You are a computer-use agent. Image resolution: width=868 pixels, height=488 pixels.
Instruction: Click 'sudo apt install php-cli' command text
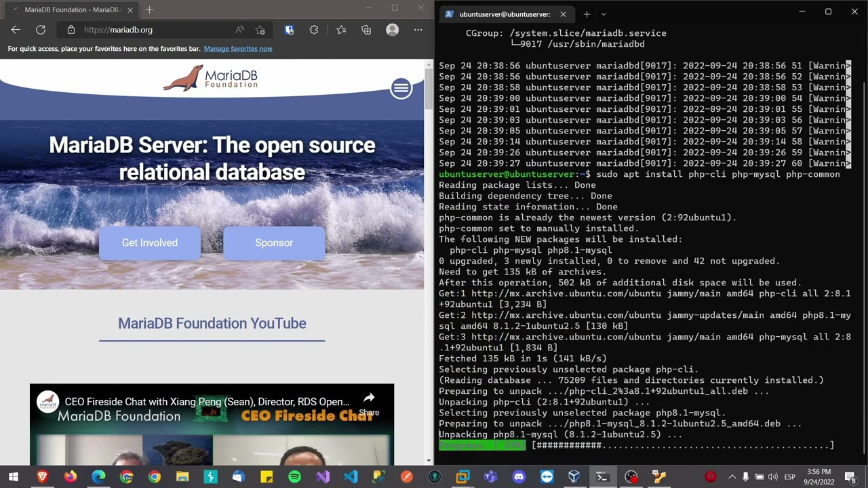click(718, 174)
